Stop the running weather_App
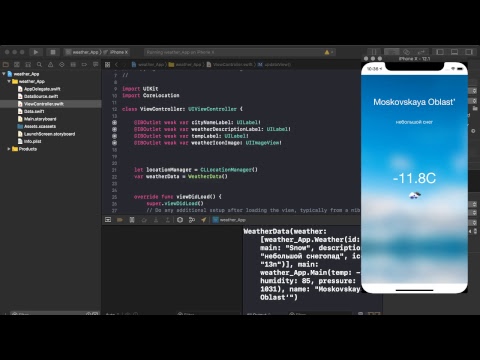Image resolution: width=480 pixels, height=360 pixels. (53, 52)
